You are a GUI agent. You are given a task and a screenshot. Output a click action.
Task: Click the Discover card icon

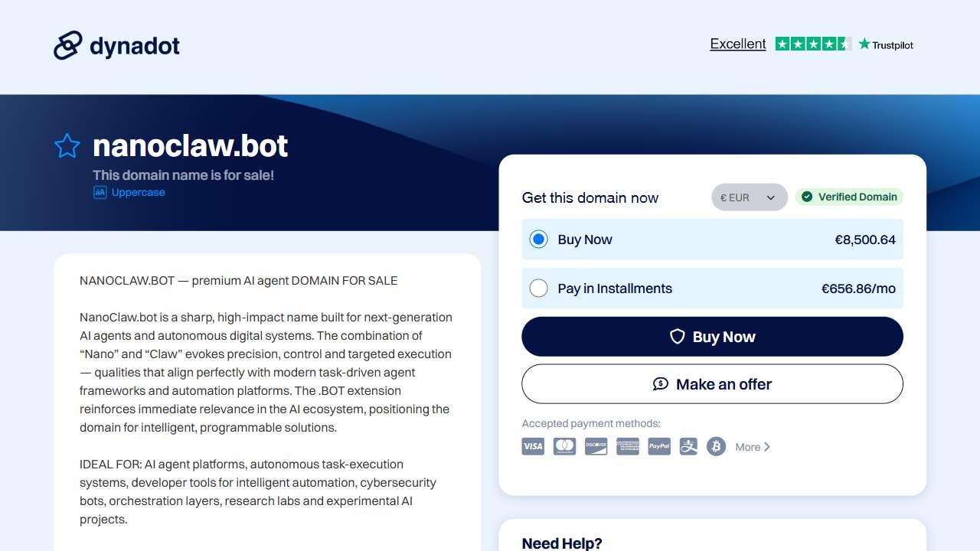click(596, 446)
